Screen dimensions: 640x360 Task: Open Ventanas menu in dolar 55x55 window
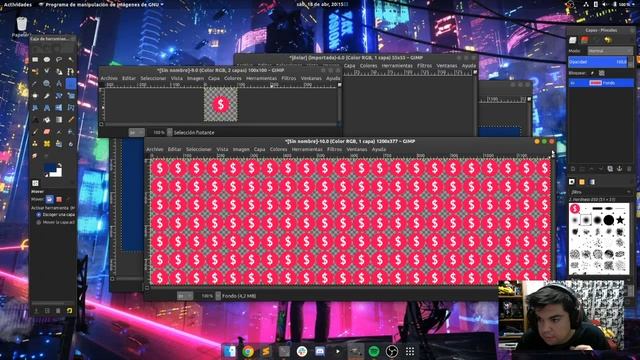[x=447, y=66]
